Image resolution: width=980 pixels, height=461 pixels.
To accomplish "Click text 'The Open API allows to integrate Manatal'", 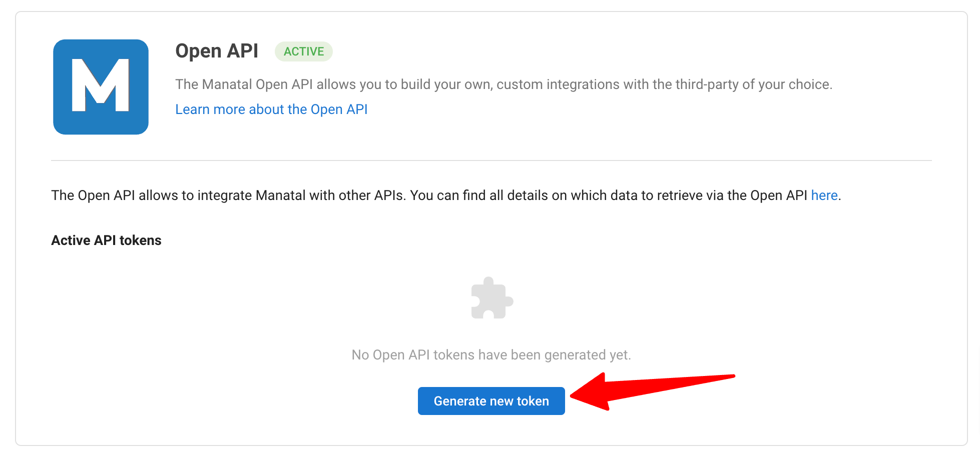I will point(178,195).
